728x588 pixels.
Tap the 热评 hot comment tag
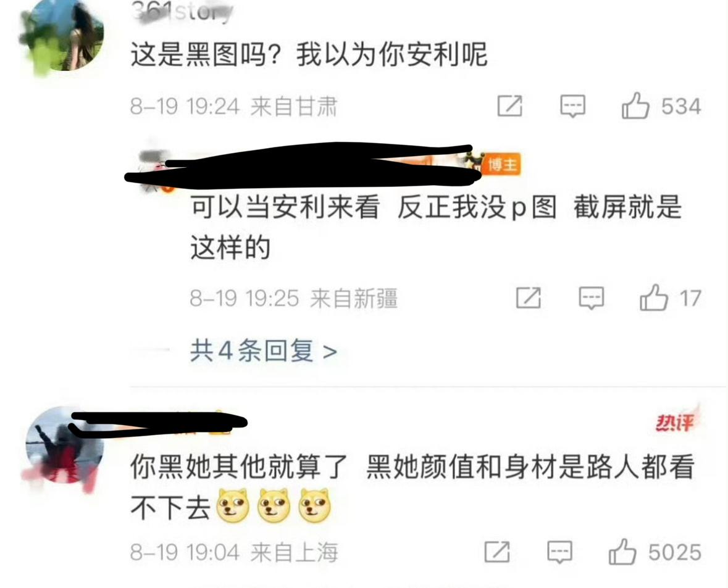[674, 422]
